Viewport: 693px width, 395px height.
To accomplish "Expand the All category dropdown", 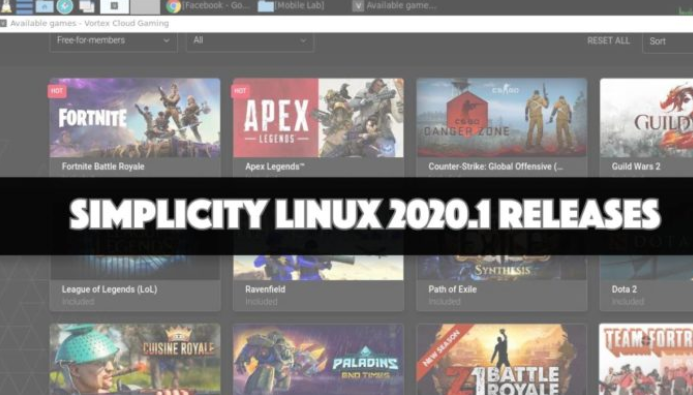I will click(x=250, y=41).
